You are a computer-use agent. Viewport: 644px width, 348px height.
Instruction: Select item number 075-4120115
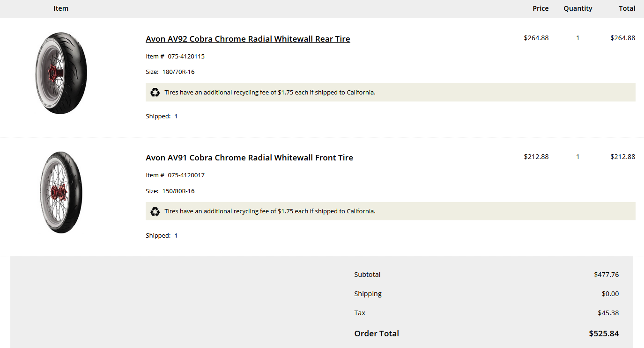click(186, 57)
